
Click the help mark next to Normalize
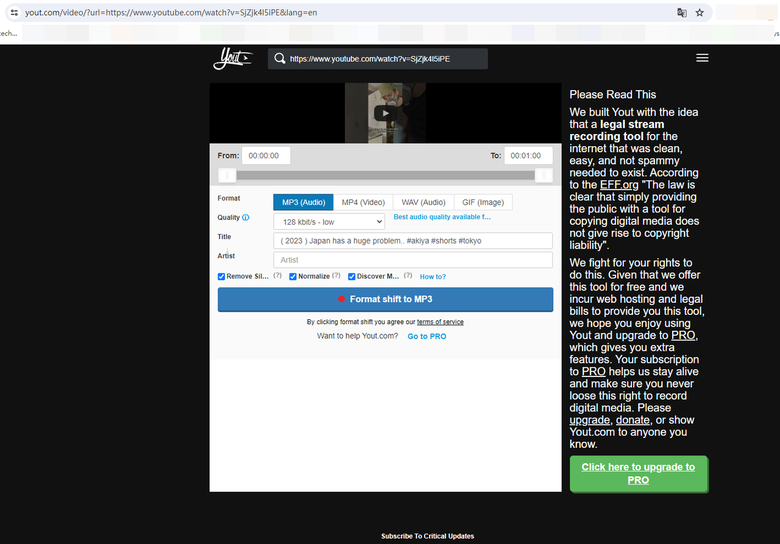[x=336, y=275]
